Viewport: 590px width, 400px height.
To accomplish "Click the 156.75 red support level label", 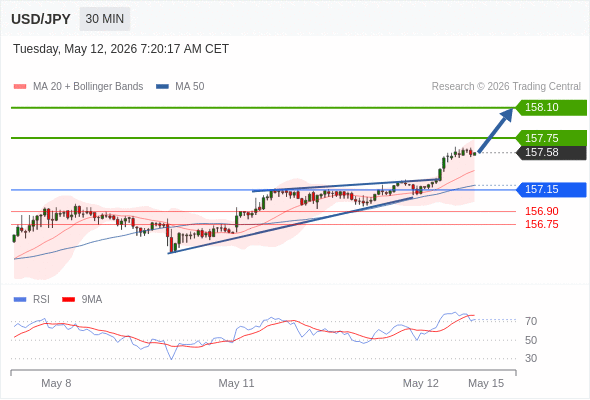I will (542, 224).
